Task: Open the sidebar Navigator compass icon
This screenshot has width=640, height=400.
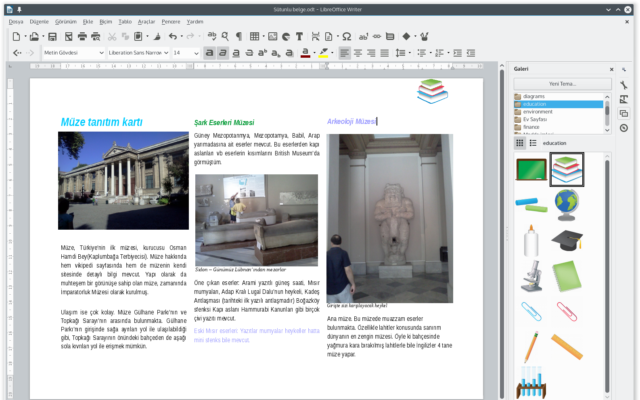Action: click(x=624, y=128)
